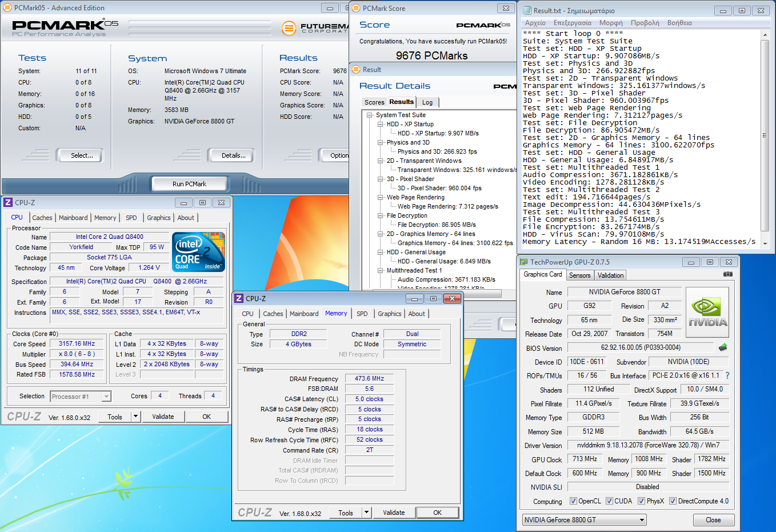Click the Futuremark logo in PCMark05
The height and width of the screenshot is (532, 776).
315,27
